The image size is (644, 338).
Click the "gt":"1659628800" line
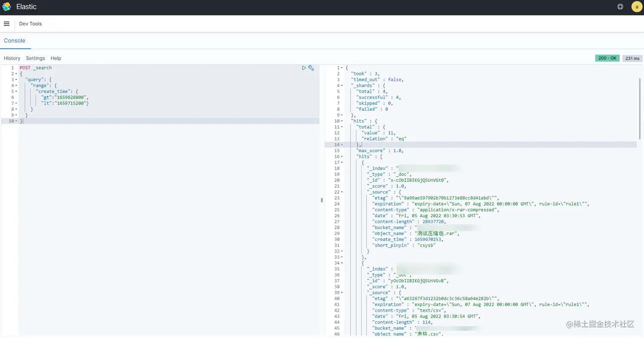(65, 97)
